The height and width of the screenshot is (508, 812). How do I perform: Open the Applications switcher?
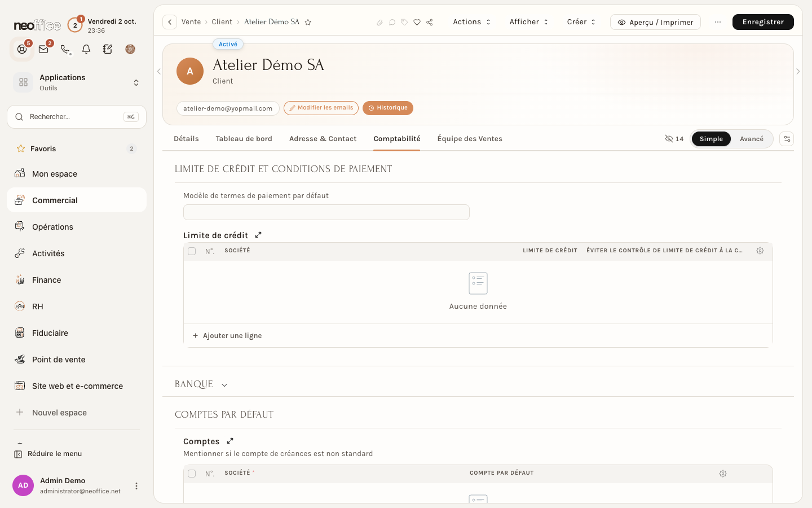pyautogui.click(x=77, y=82)
